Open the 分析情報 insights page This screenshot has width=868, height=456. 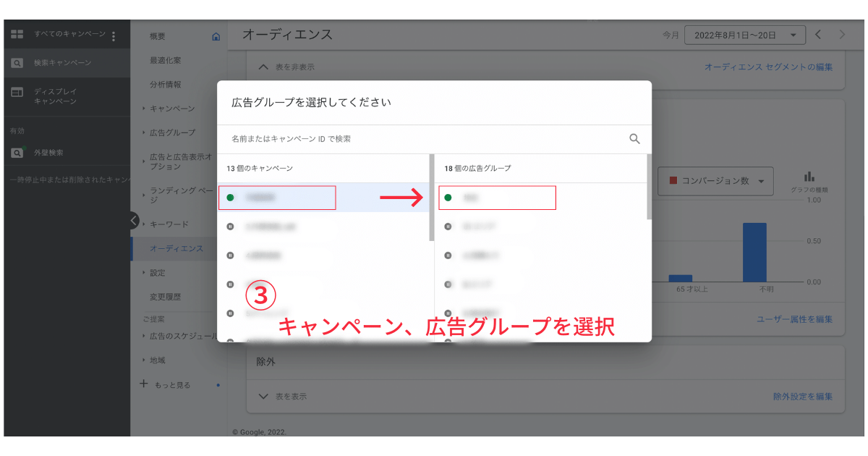point(166,85)
